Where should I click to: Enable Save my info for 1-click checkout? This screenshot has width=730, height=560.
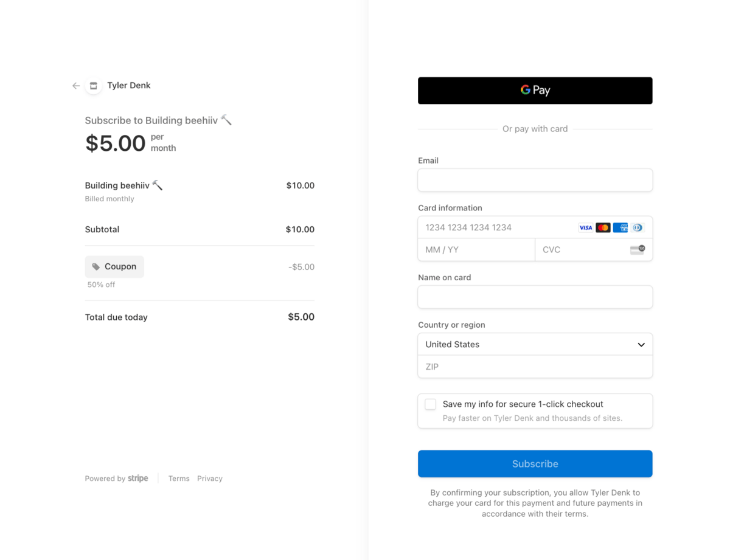coord(431,404)
